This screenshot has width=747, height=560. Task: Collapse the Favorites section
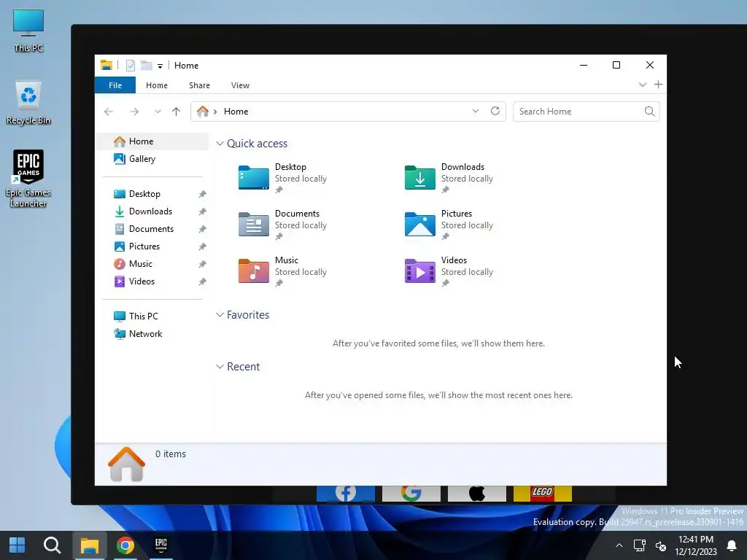coord(220,315)
